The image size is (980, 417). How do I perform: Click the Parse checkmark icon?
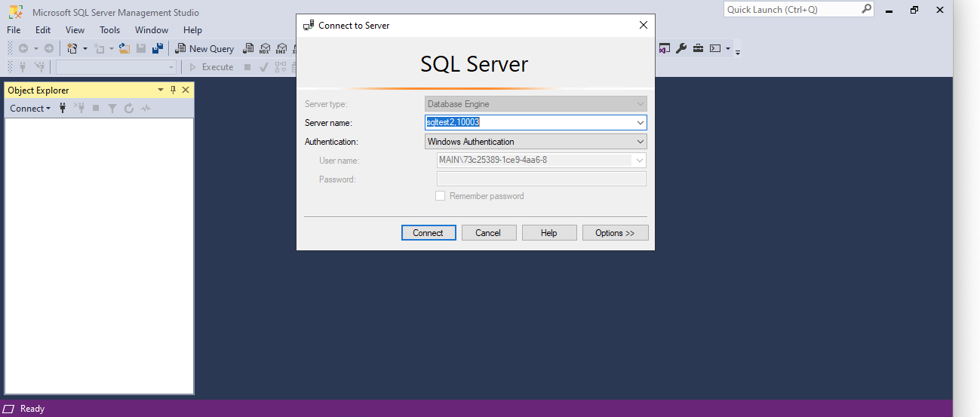[x=264, y=67]
